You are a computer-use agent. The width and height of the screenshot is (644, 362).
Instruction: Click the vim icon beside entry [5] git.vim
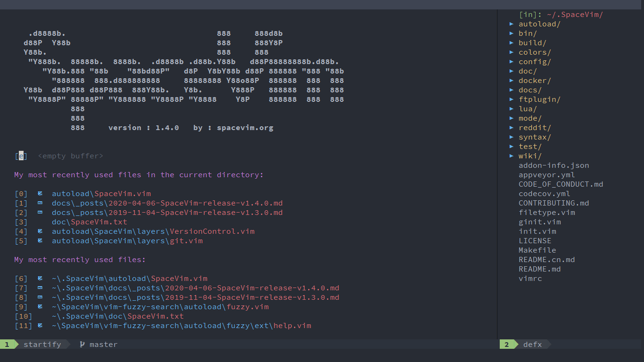40,240
